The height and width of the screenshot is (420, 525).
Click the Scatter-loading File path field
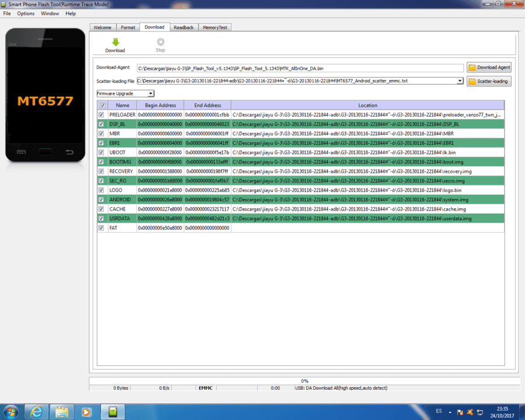coord(297,80)
